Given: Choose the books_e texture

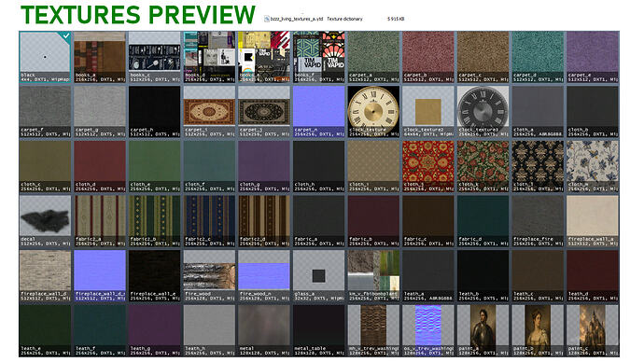Looking at the screenshot, I should (x=264, y=57).
